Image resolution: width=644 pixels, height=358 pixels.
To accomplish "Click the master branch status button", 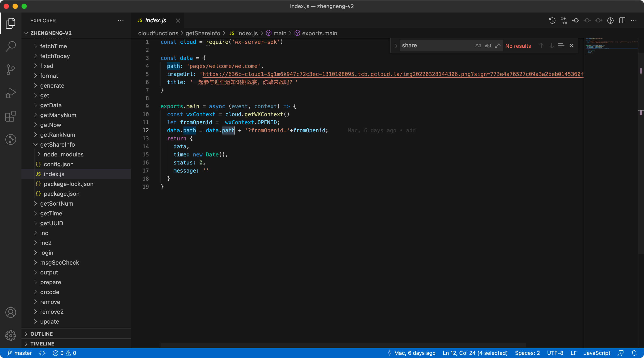I will click(19, 353).
